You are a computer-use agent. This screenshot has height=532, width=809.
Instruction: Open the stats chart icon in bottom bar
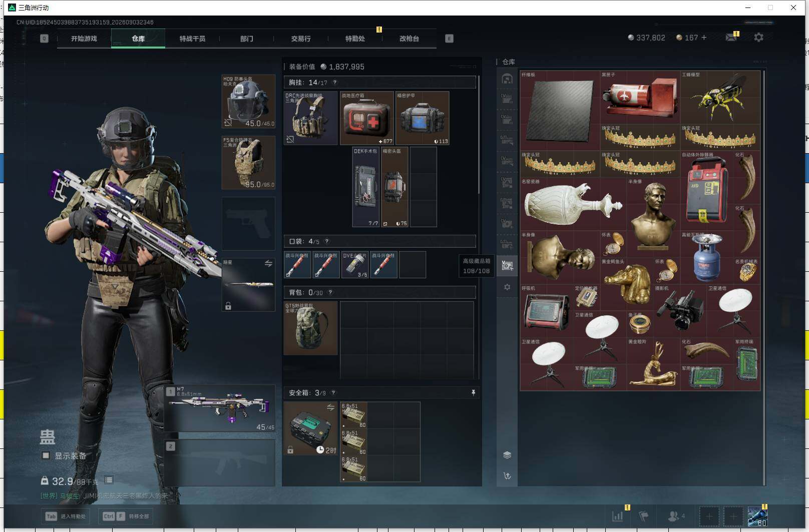pyautogui.click(x=618, y=516)
